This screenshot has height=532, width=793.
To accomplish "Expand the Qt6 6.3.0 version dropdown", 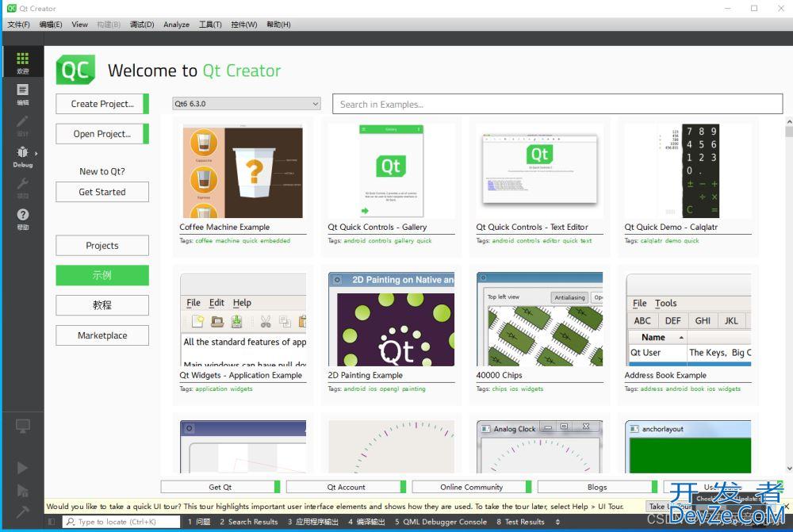I will tap(247, 104).
